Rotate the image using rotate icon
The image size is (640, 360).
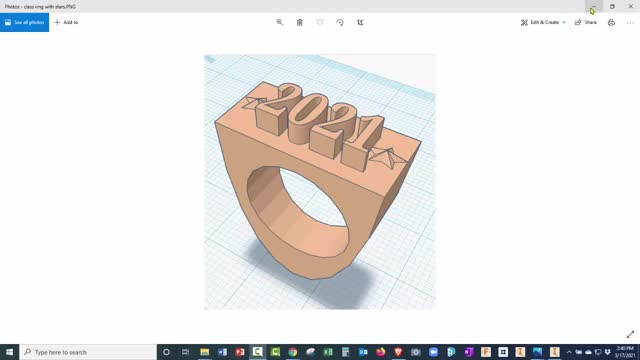340,22
